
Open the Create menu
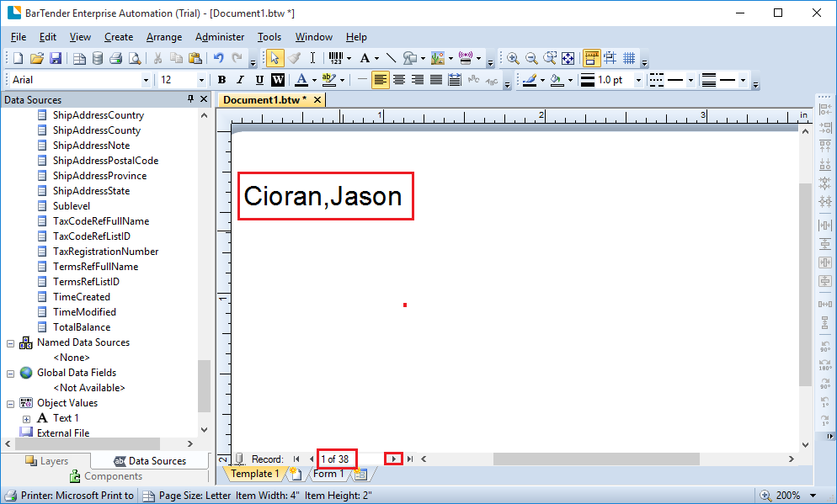coord(119,37)
